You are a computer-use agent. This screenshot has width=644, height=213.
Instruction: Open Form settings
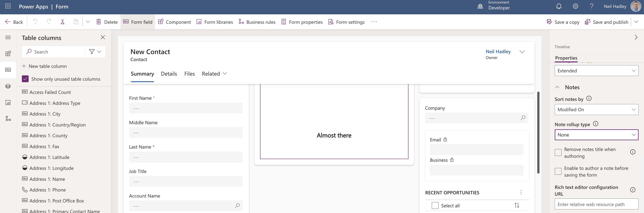coord(346,22)
